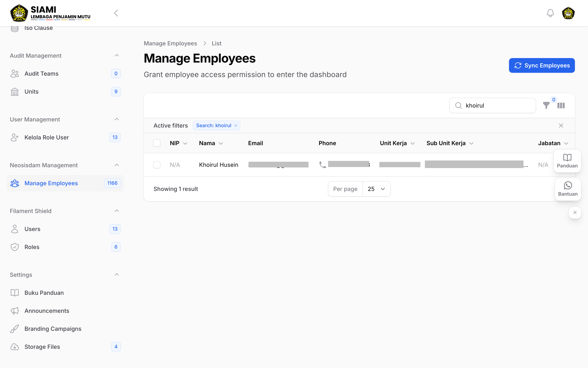This screenshot has width=588, height=368.
Task: Open the Per page dropdown
Action: (x=376, y=189)
